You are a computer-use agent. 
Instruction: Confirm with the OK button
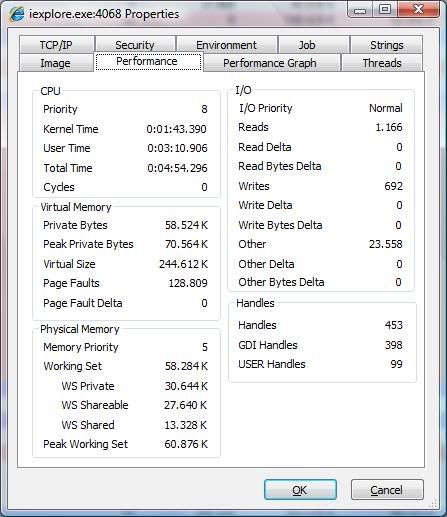coord(300,490)
